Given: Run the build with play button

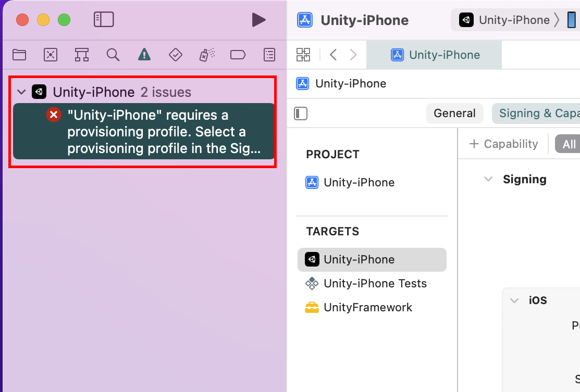Looking at the screenshot, I should pyautogui.click(x=258, y=20).
